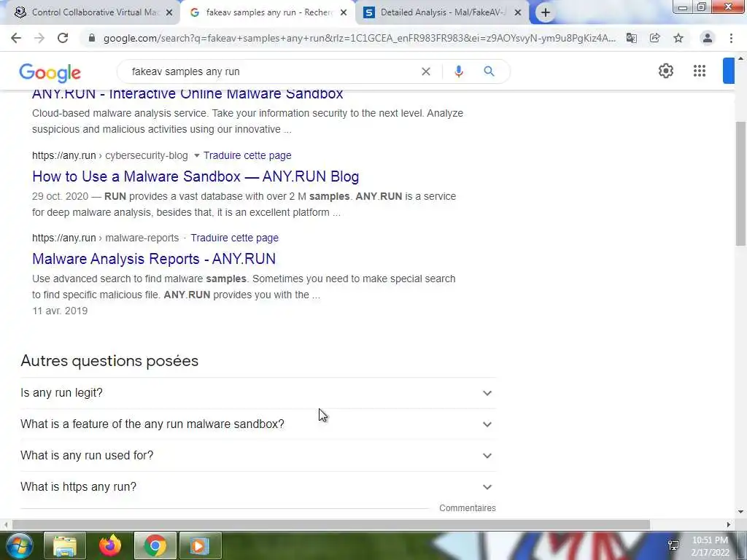747x560 pixels.
Task: Open the translate page icon
Action: click(632, 38)
